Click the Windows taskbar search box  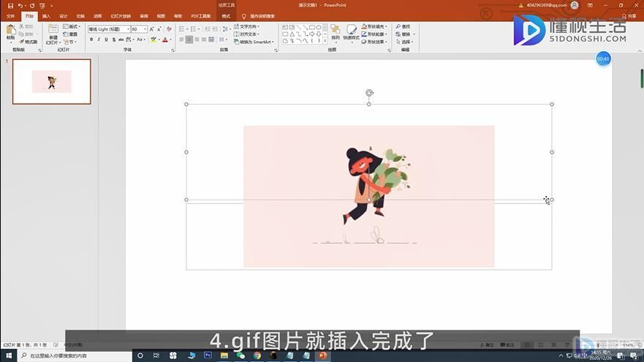point(75,355)
